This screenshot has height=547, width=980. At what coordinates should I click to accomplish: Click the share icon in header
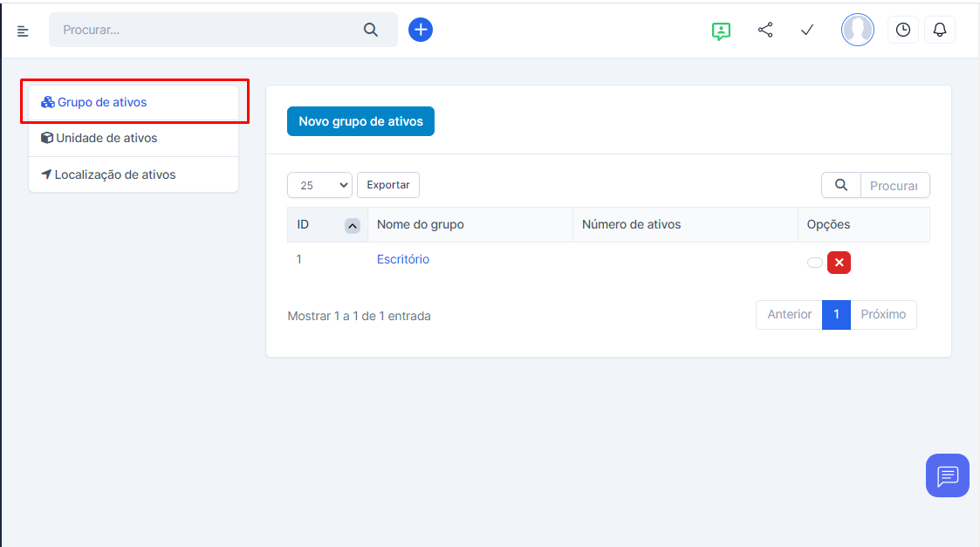click(765, 31)
